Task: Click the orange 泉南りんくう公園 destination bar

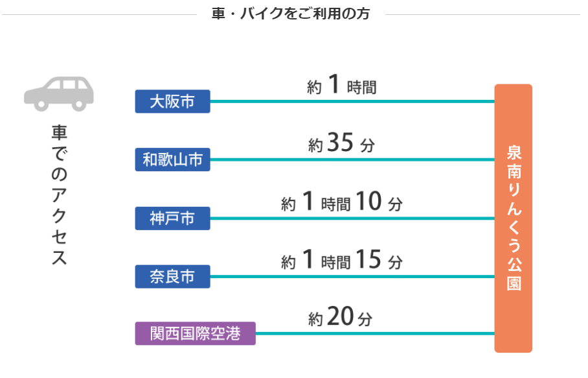Action: (x=514, y=218)
